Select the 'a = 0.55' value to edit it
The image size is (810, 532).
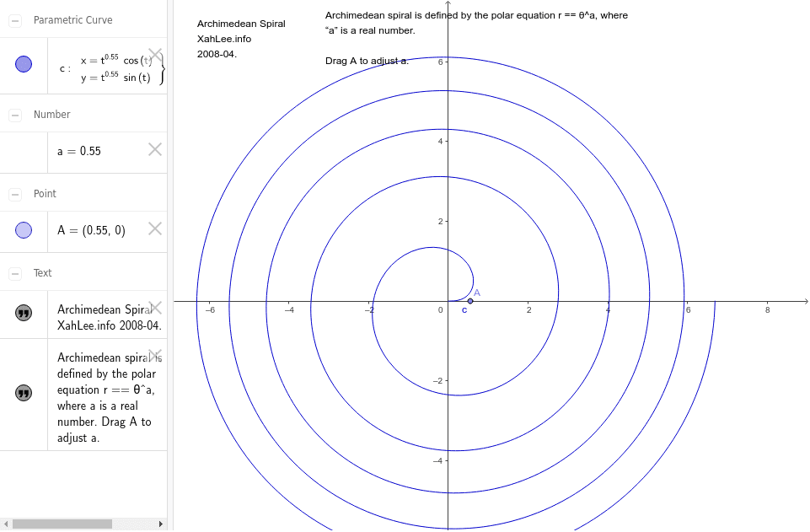tap(78, 152)
